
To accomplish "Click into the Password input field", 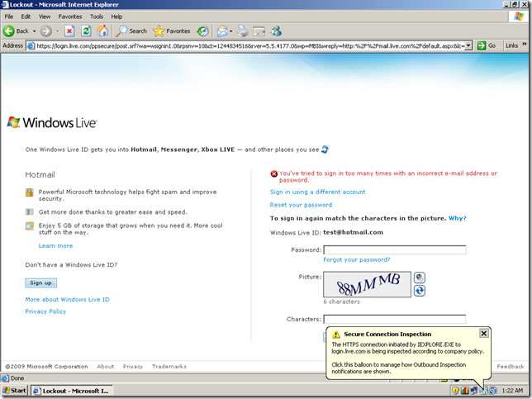I will coord(394,250).
